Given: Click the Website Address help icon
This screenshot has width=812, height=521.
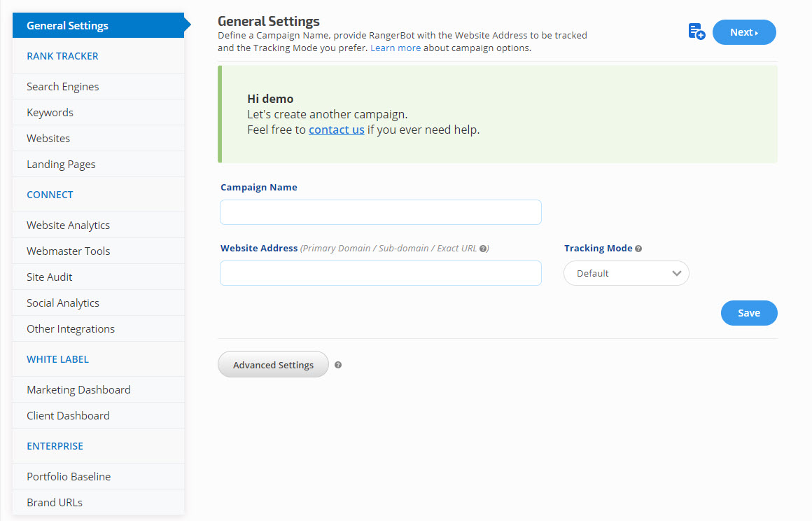Looking at the screenshot, I should 483,249.
